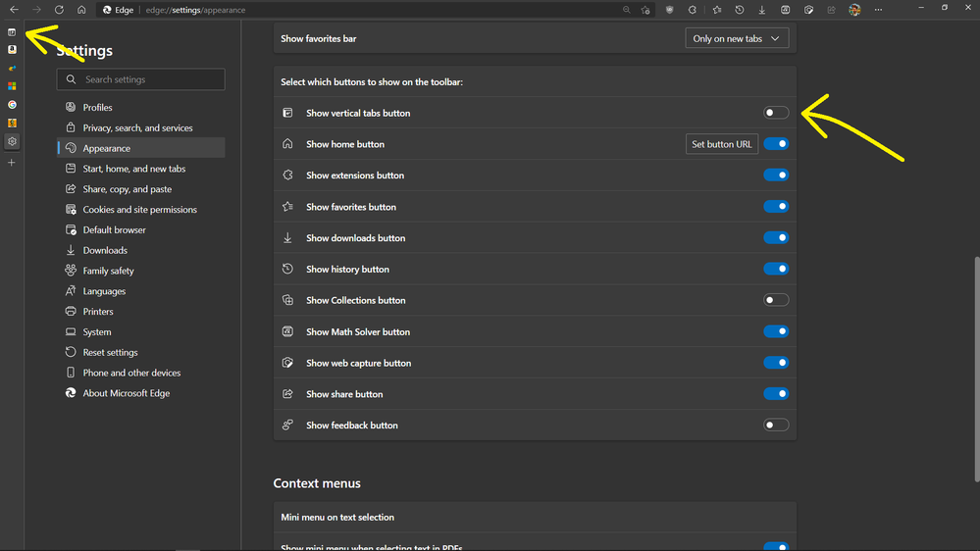Open the Settings and more ellipsis menu

878,10
